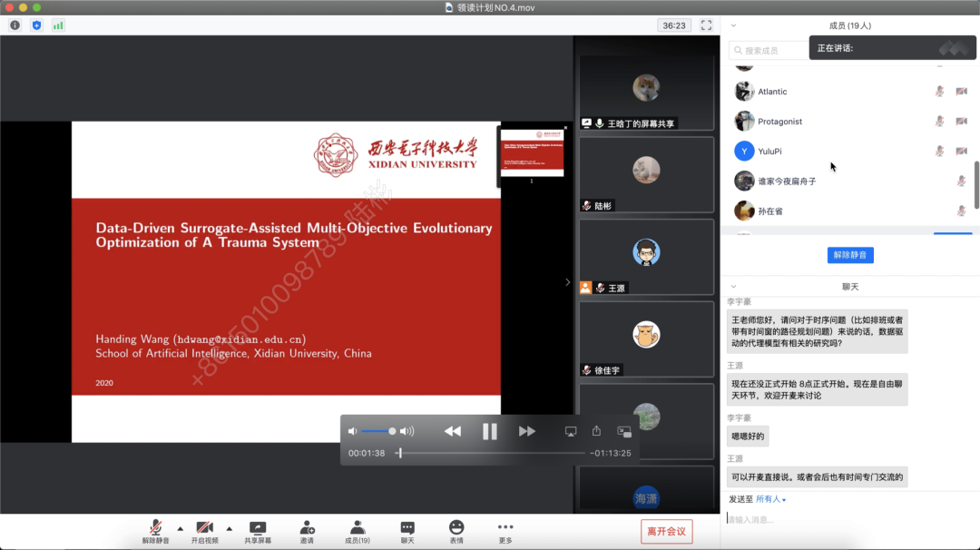Screen dimensions: 980x550
Task: Select 王源 participant video tile
Action: click(646, 257)
